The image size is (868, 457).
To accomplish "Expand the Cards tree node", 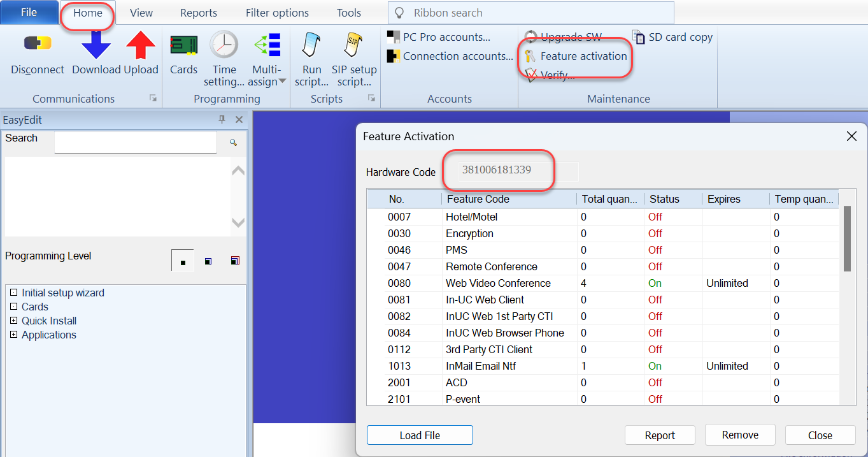I will [13, 307].
